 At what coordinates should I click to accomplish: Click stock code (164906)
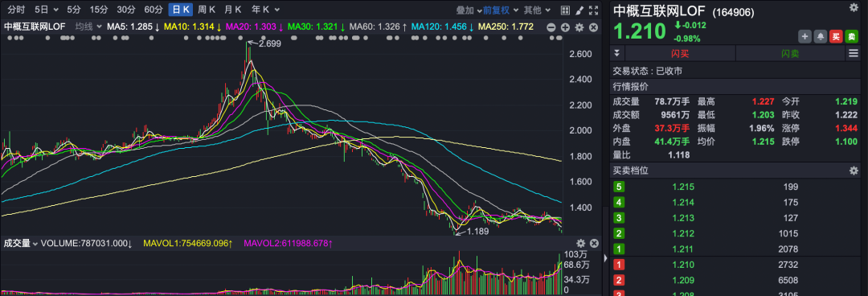pos(733,13)
